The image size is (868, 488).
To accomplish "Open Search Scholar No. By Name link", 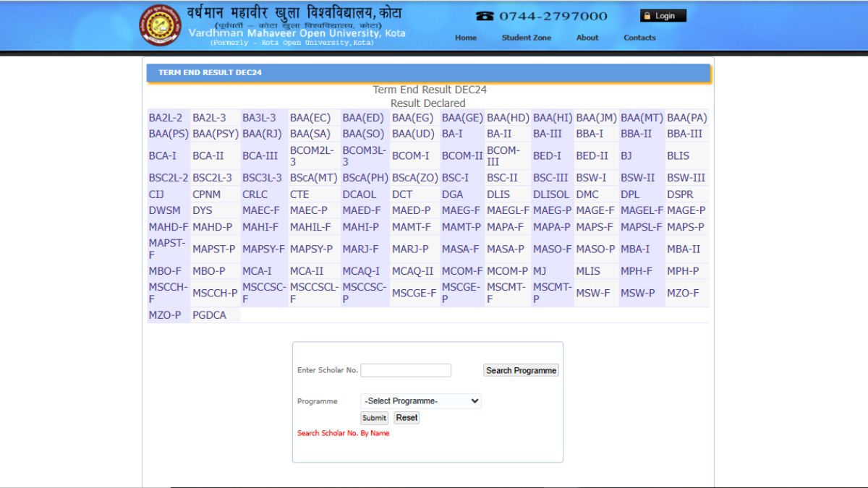I will (343, 433).
